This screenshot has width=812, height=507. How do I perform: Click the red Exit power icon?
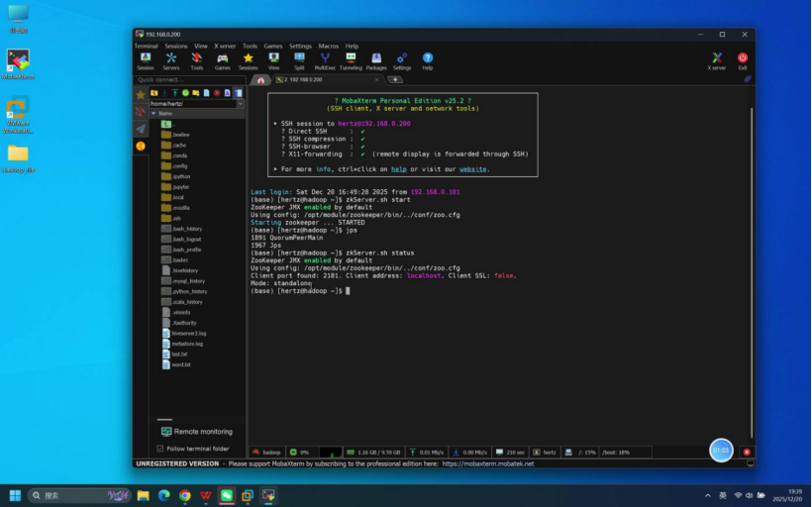[x=743, y=61]
